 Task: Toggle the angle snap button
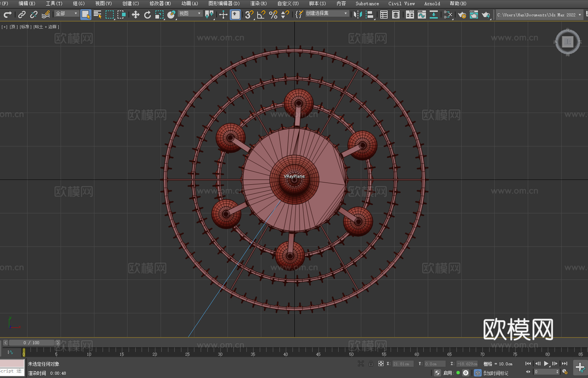tap(261, 14)
